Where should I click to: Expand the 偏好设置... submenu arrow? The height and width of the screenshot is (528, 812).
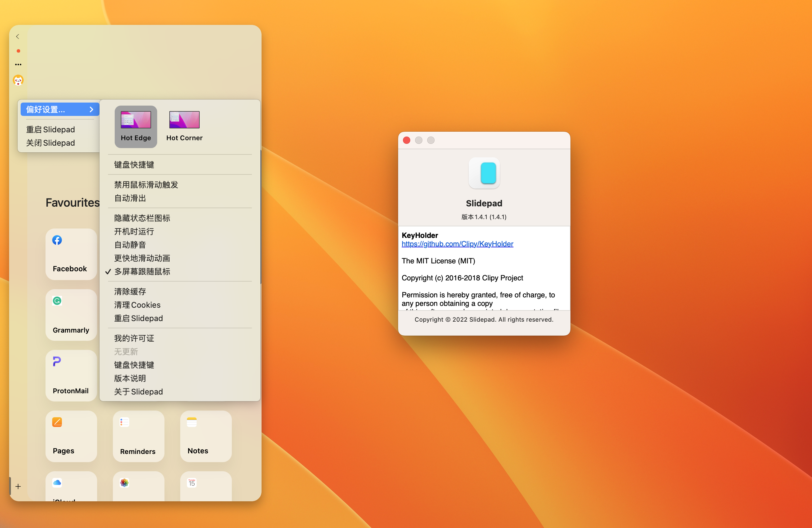pyautogui.click(x=91, y=110)
